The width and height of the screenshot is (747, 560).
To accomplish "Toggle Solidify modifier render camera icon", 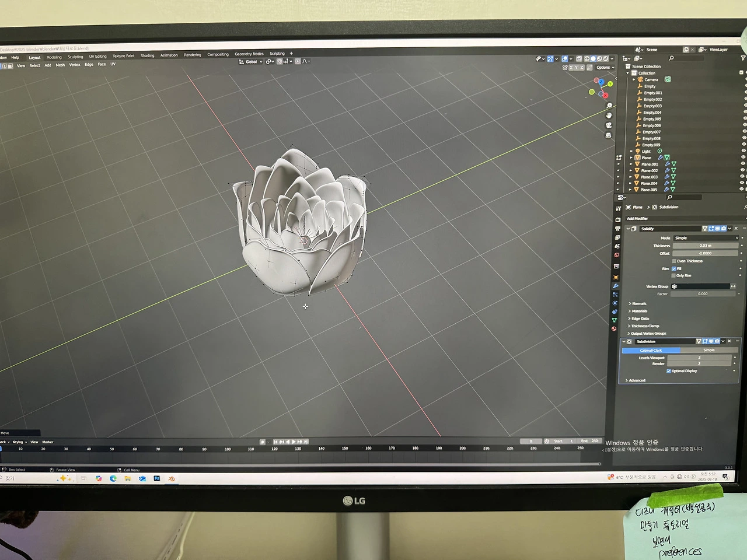I will pyautogui.click(x=724, y=229).
